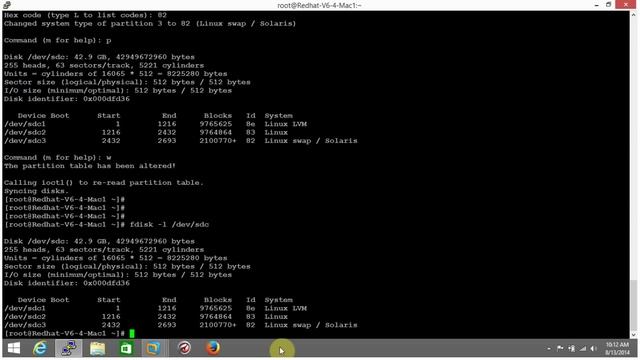This screenshot has height=360, width=640.
Task: Click the terminal scrollbar down arrow
Action: [634, 335]
